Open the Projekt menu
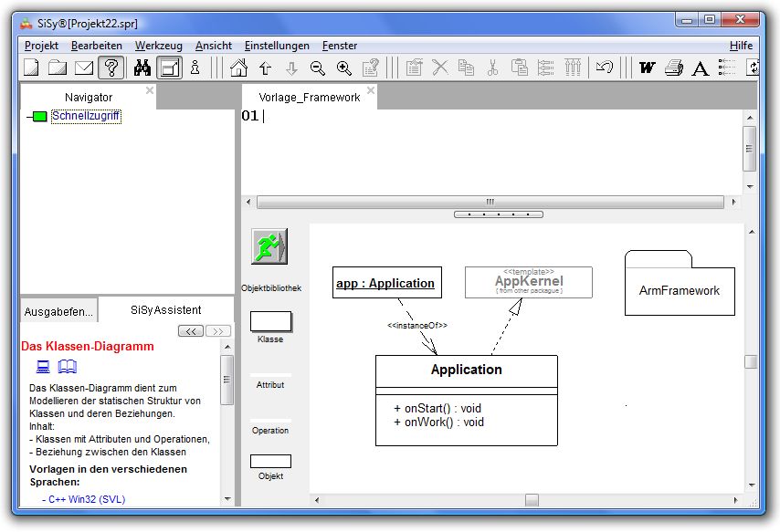 [x=41, y=46]
